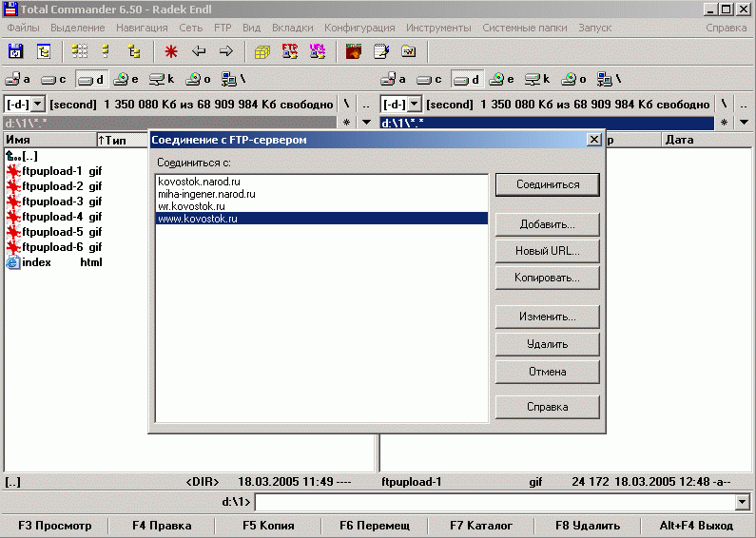Select network drive k in right panel
This screenshot has height=538, width=756.
coord(537,79)
